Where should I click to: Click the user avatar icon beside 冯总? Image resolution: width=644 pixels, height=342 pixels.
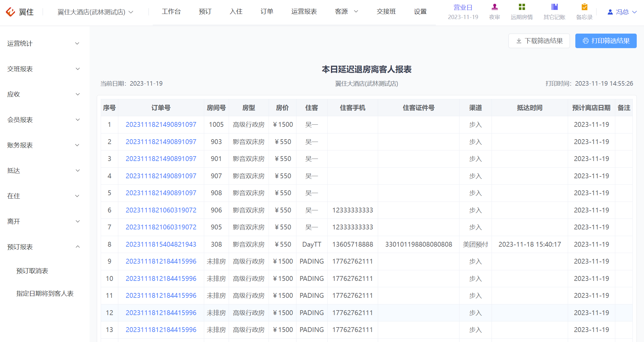tap(610, 12)
